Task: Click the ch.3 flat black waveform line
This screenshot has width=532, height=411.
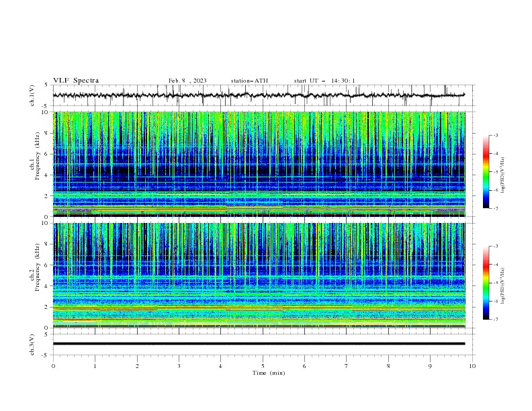Action: click(x=259, y=344)
